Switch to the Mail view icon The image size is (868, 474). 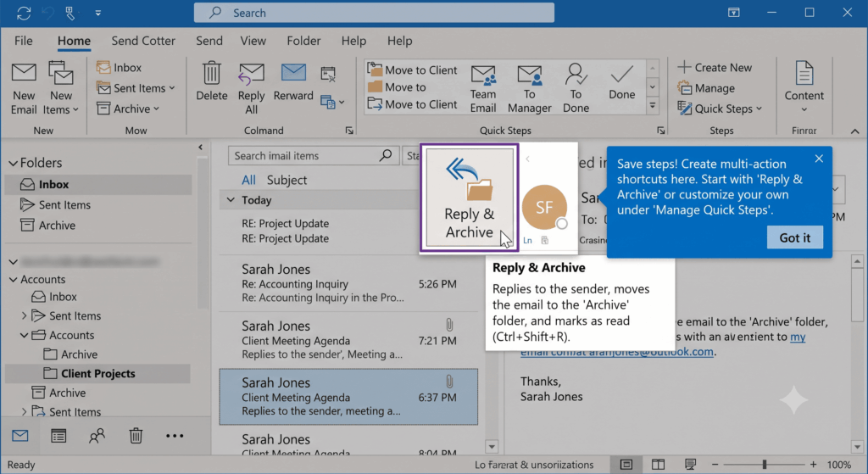[x=20, y=436]
